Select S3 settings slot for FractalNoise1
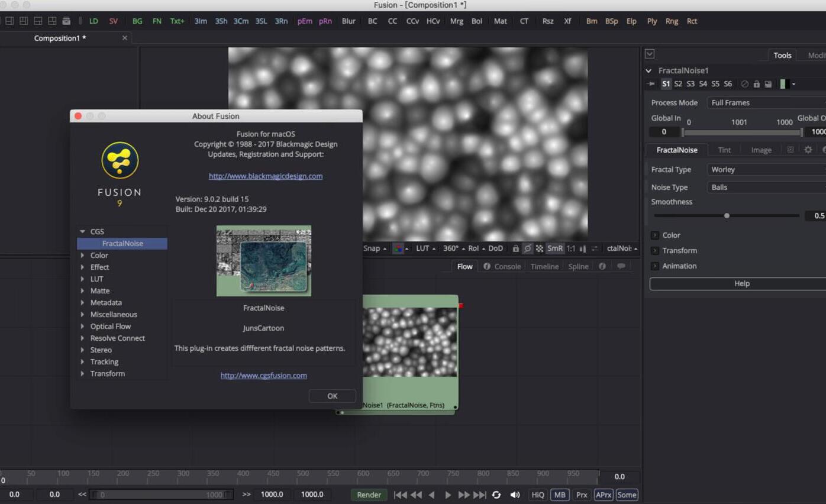 tap(691, 84)
